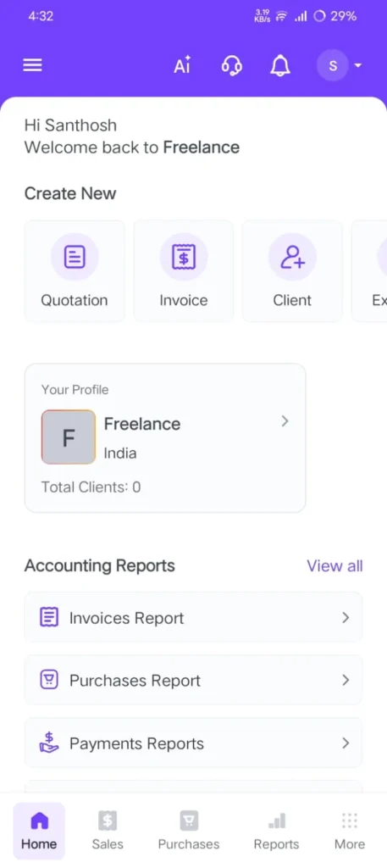Launch the AI assistant icon
The height and width of the screenshot is (868, 387).
(182, 65)
